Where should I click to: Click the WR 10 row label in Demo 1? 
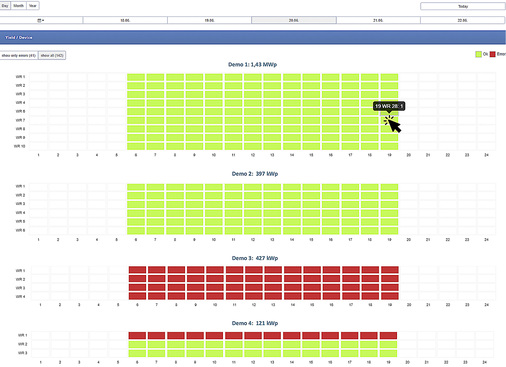point(20,146)
